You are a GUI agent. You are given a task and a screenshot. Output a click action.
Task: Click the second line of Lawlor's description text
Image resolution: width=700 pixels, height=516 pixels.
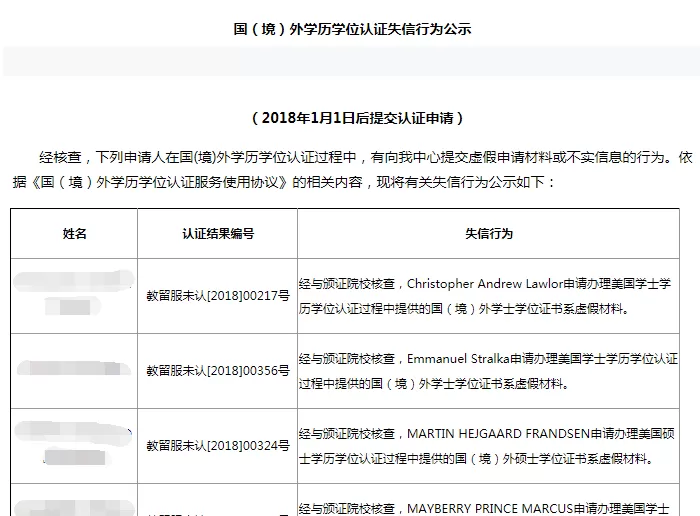[464, 309]
